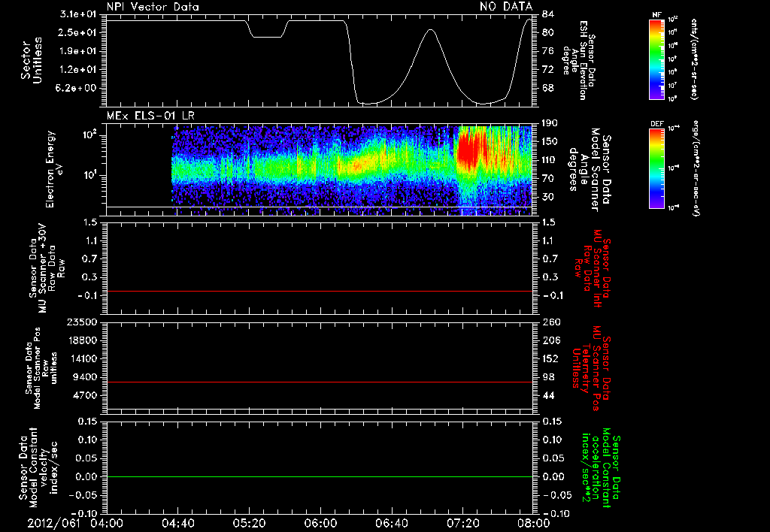Click the 84 degree elevation tick label
Viewport: 770px width, 532px height.
(547, 14)
